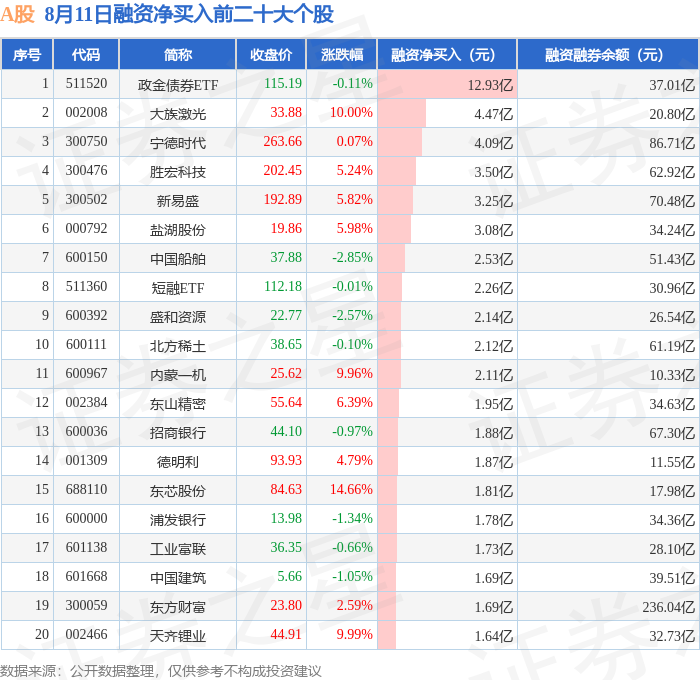The height and width of the screenshot is (680, 700).
Task: Click the 1.87亿 net buy value
Action: coord(494,462)
